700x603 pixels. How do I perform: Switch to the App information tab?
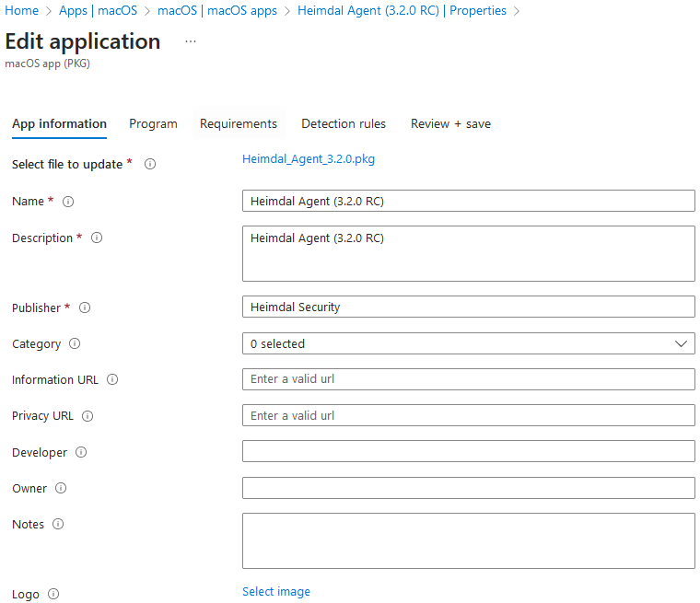[59, 124]
